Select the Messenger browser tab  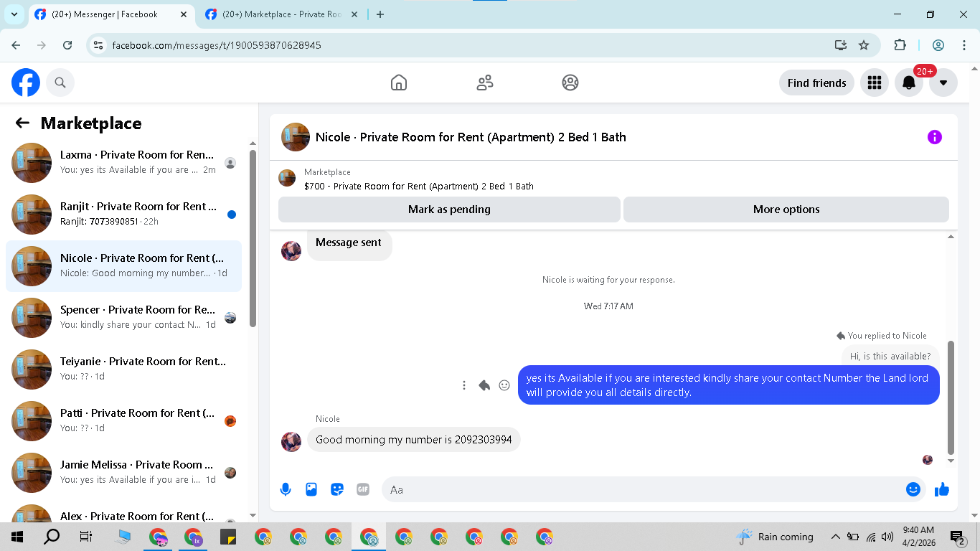(111, 14)
